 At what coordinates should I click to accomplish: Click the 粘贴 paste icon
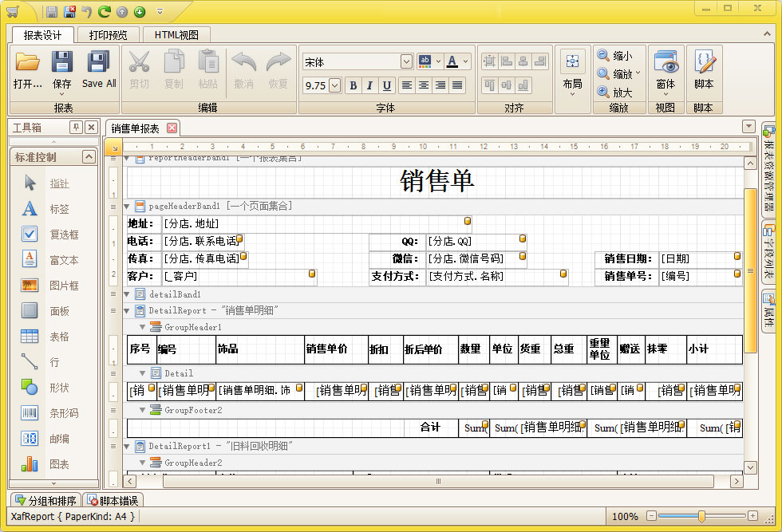pyautogui.click(x=208, y=62)
